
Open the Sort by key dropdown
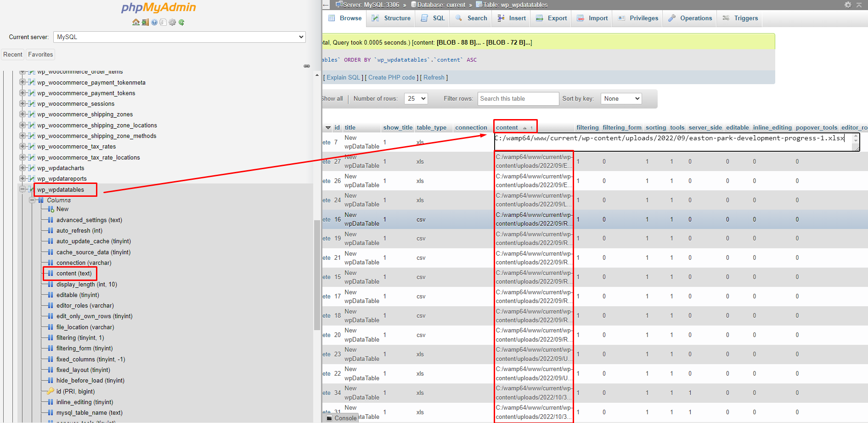(x=621, y=98)
